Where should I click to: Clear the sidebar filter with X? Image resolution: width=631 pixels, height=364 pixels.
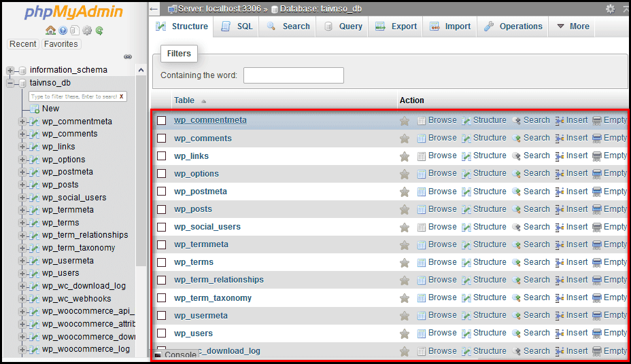click(x=121, y=96)
